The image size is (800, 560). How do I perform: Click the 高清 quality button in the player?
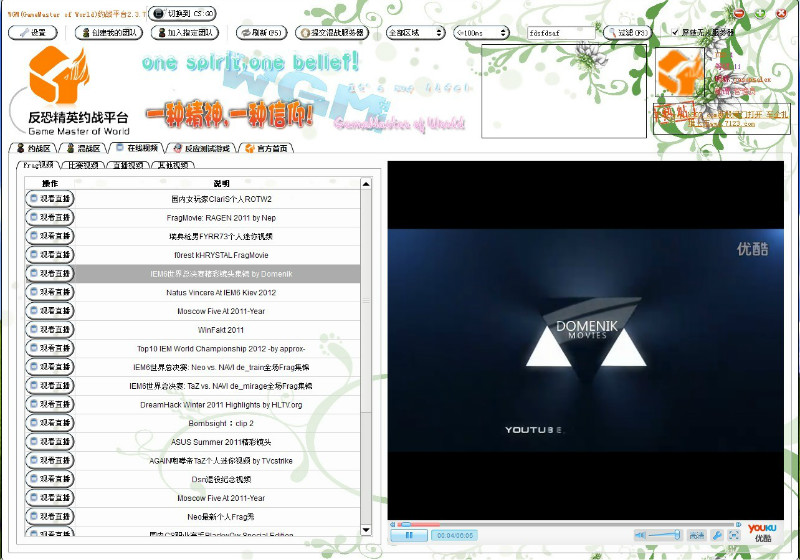click(696, 535)
